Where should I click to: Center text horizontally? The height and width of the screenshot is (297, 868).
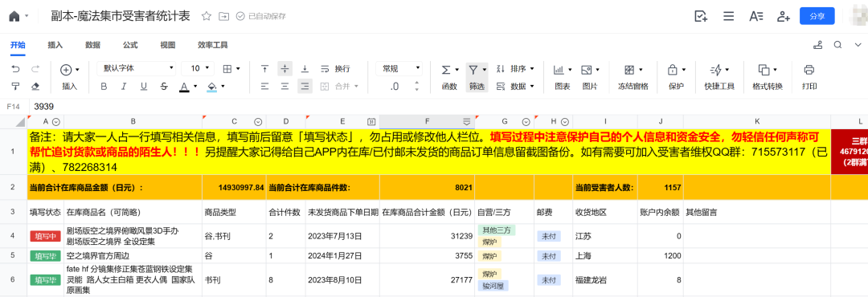coord(285,86)
